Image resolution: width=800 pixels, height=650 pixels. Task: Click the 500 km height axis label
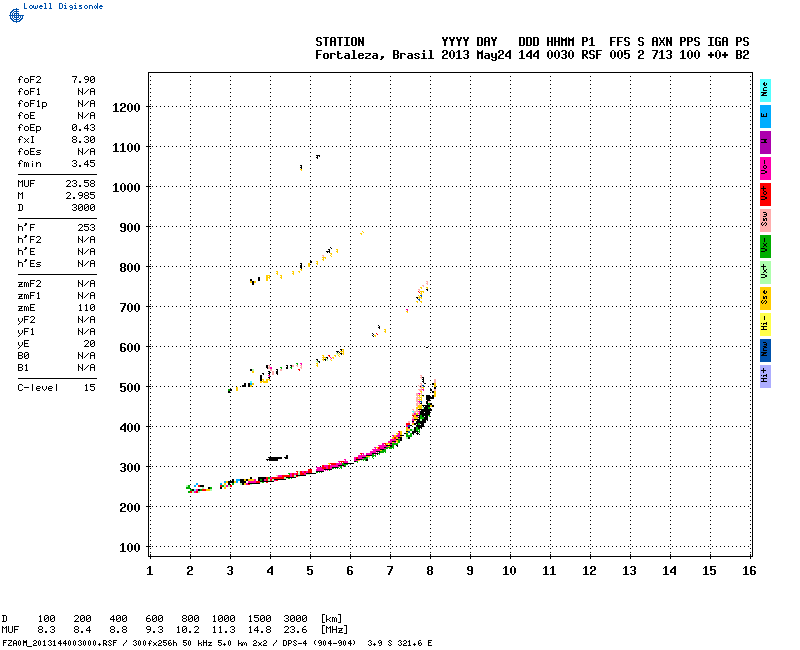tap(130, 388)
